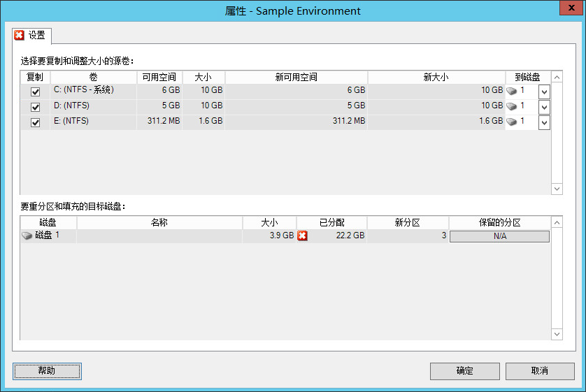Open the target disk dropdown for D: volume
The image size is (586, 392).
[544, 107]
